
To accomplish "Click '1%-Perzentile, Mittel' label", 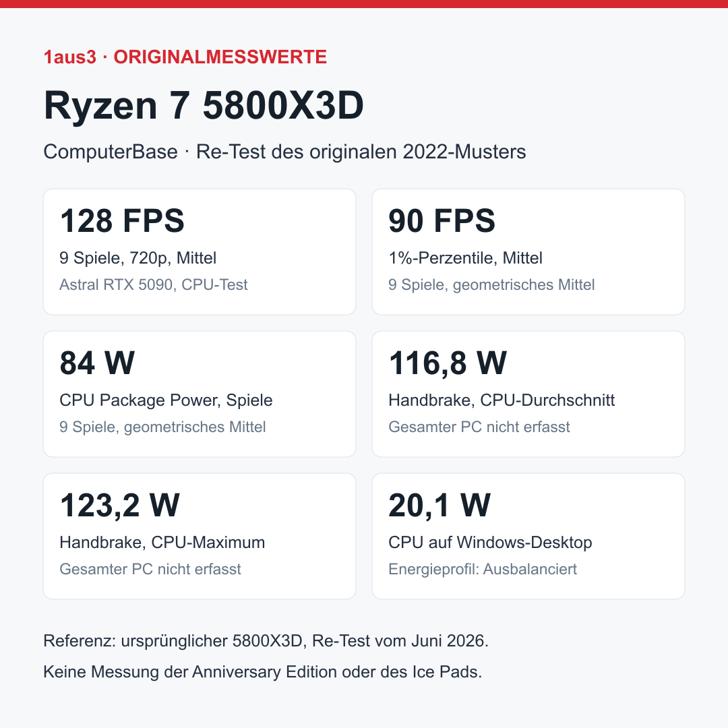I will pos(465,258).
